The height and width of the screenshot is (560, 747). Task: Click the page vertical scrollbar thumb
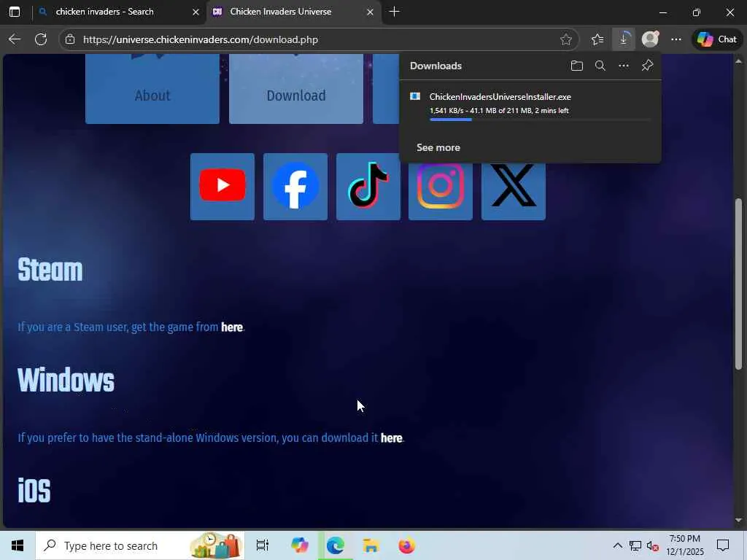coord(738,284)
